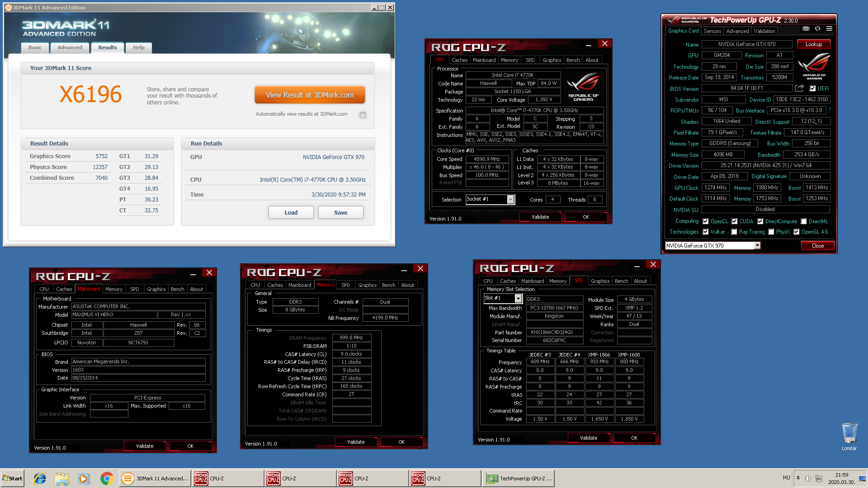Click the Lookup button in GPU-Z
The image size is (868, 488).
point(813,44)
